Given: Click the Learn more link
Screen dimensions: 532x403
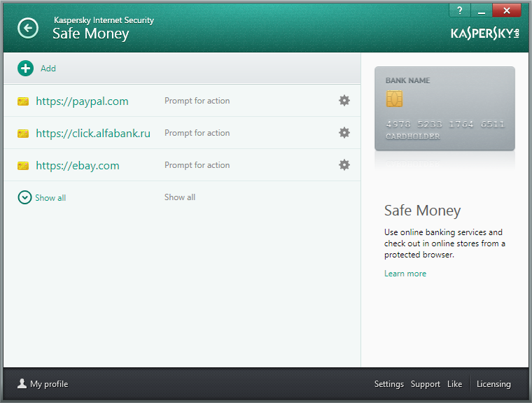Looking at the screenshot, I should [x=405, y=274].
